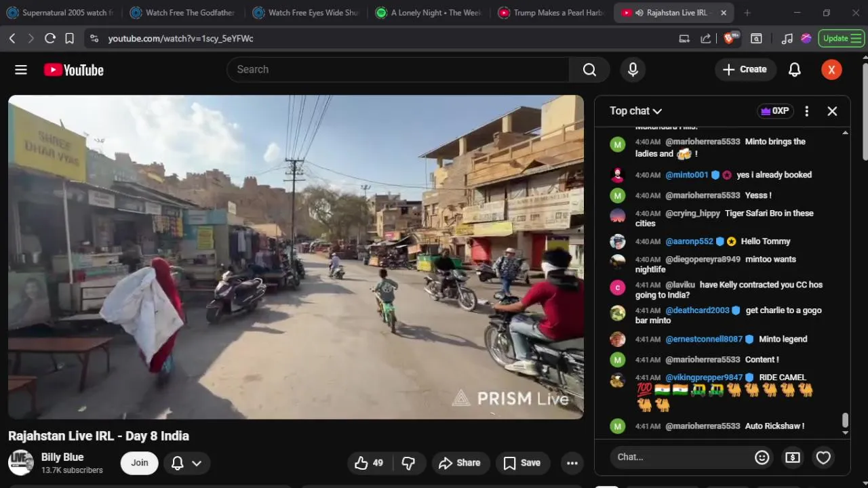The height and width of the screenshot is (488, 868).
Task: Mute the Rajahstan tab audio icon
Action: tap(639, 13)
